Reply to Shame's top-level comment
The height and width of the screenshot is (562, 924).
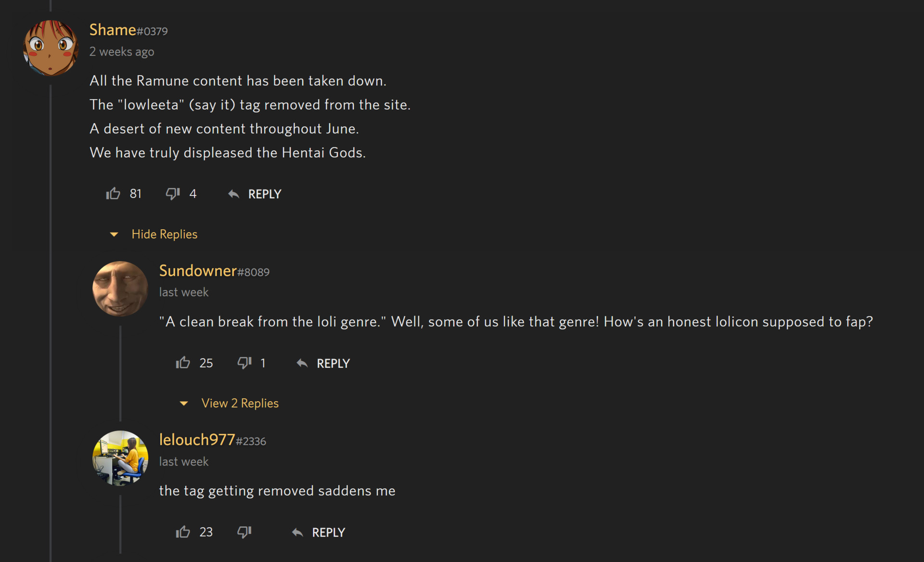click(x=255, y=194)
